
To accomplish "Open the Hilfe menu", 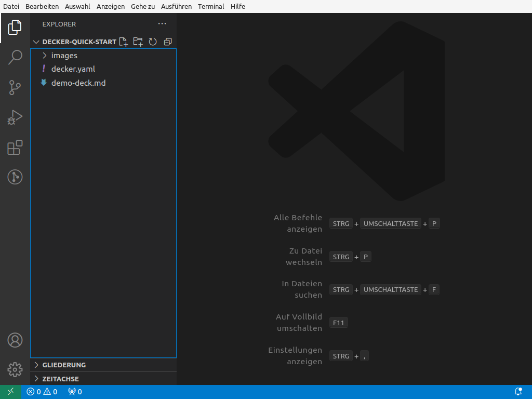I will (x=238, y=6).
